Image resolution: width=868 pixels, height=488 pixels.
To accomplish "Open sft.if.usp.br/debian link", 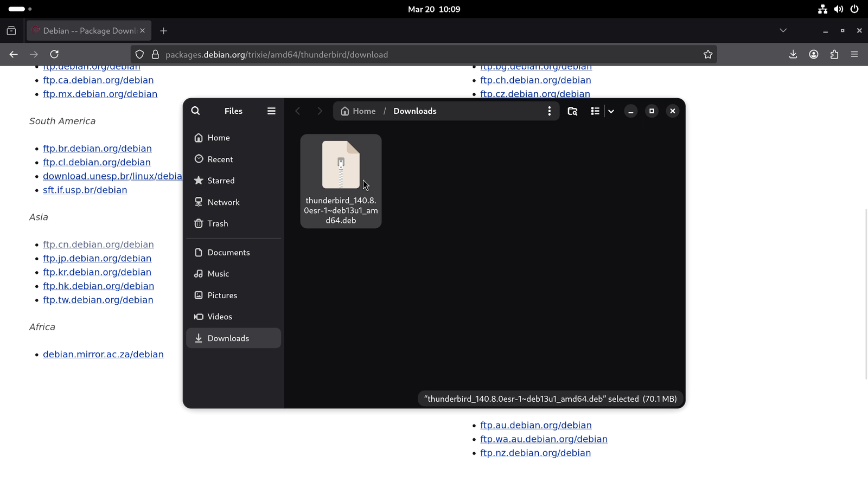I will coord(85,190).
